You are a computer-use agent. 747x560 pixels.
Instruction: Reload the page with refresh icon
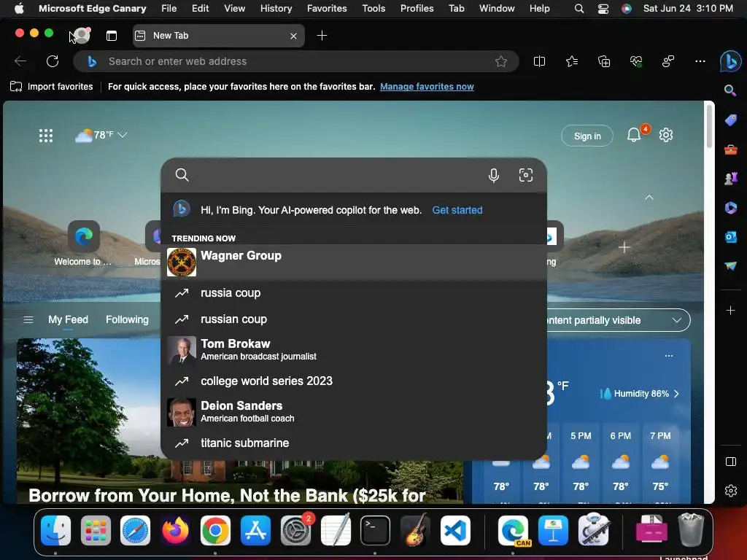tap(53, 61)
